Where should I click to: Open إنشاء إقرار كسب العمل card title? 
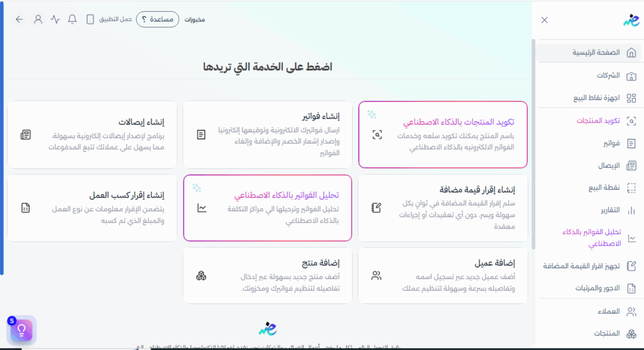(x=127, y=195)
